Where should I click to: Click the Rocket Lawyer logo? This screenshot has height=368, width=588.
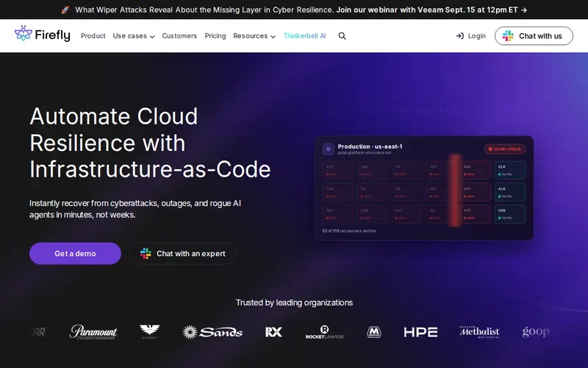(325, 332)
